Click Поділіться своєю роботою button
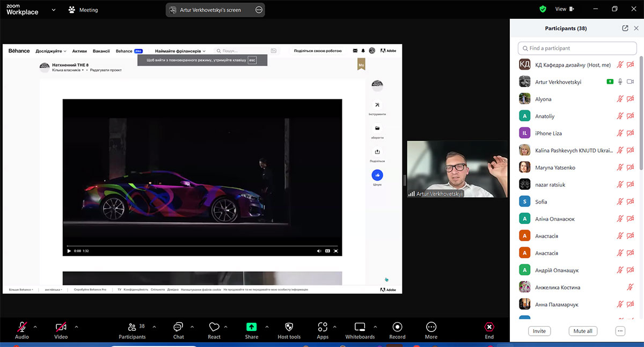Image resolution: width=644 pixels, height=347 pixels. point(318,51)
